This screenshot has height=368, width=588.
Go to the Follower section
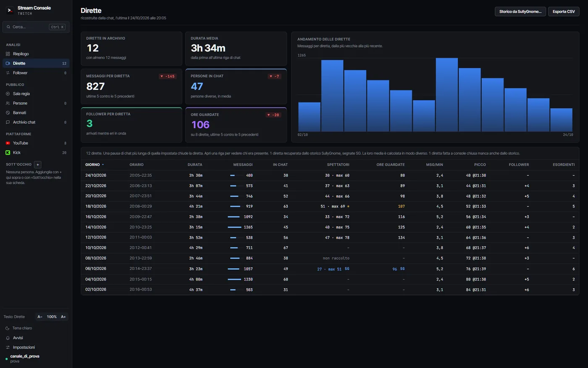pos(36,73)
